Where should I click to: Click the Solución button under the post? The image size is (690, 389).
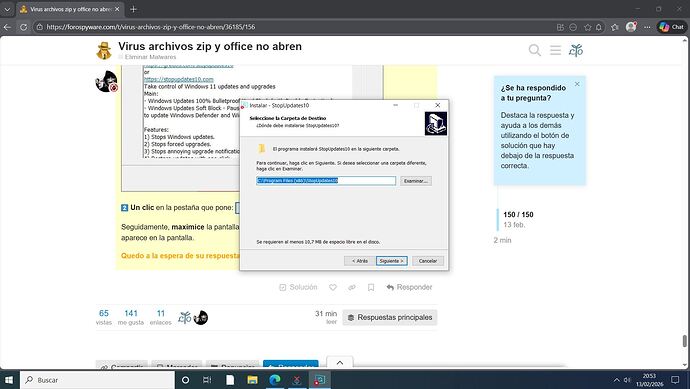pos(298,287)
